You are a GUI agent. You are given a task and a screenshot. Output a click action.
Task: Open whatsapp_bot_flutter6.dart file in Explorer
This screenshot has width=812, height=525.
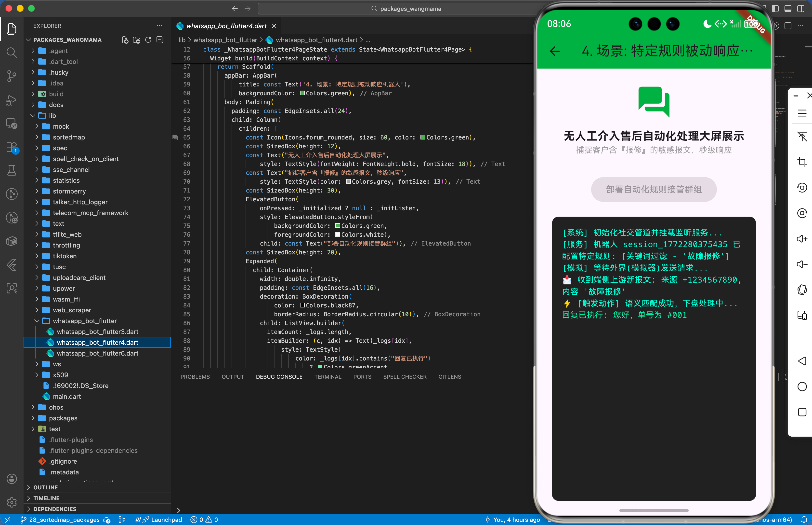click(97, 353)
